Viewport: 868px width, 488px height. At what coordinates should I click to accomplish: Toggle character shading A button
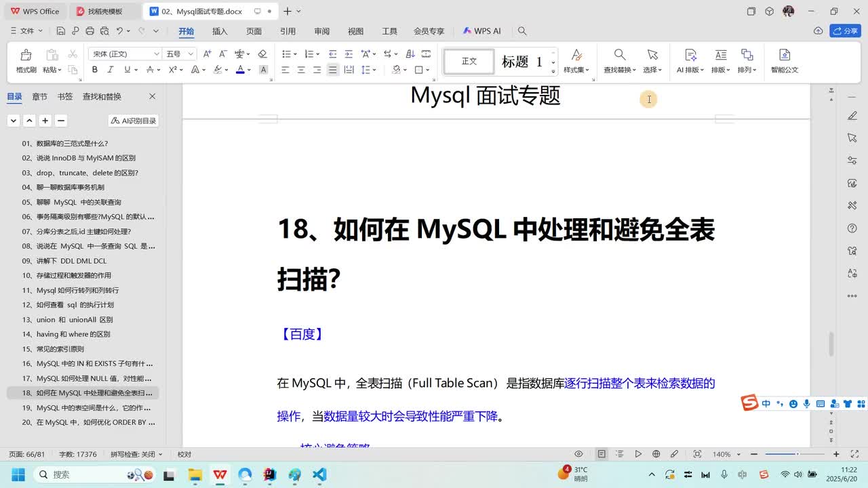click(x=264, y=70)
